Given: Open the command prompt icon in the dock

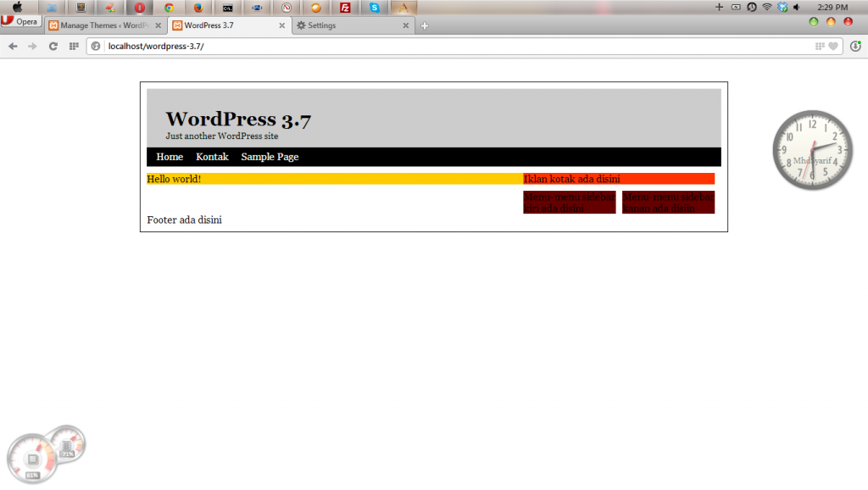Looking at the screenshot, I should tap(227, 8).
